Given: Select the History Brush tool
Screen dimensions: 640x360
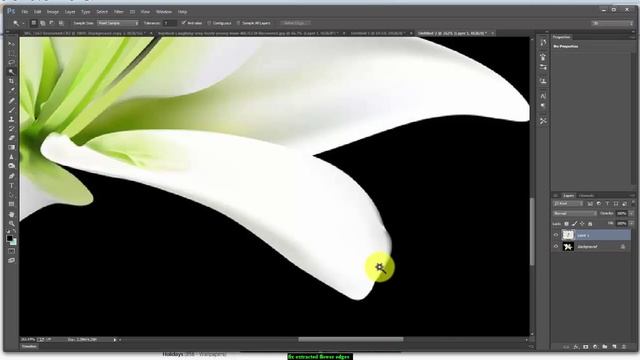Looking at the screenshot, I should pyautogui.click(x=11, y=129).
